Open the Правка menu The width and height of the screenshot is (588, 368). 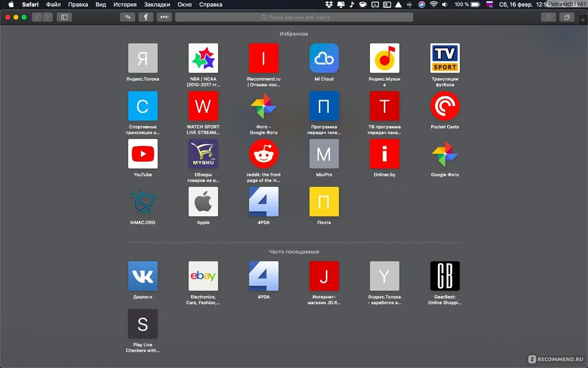point(78,4)
